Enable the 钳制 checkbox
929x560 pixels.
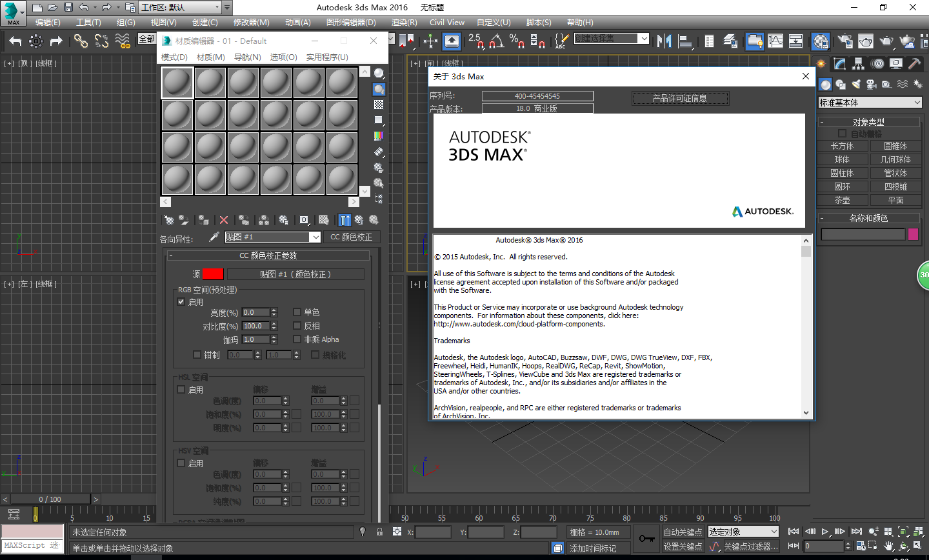click(197, 354)
